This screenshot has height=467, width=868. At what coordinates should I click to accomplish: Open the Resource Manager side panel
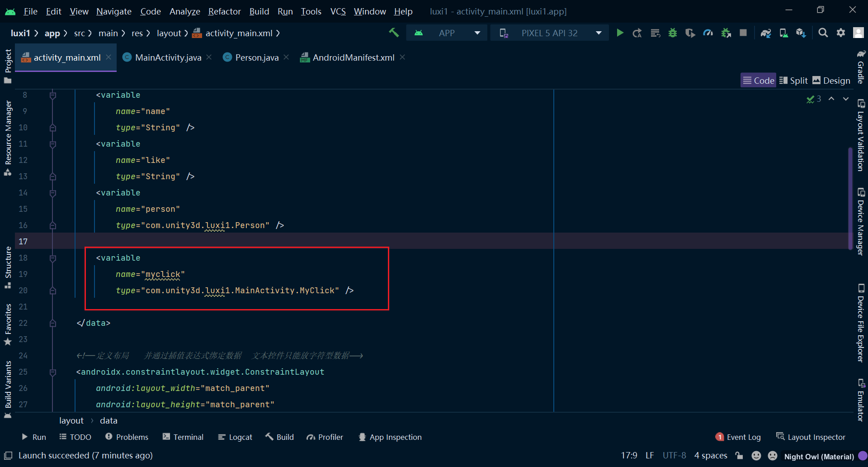8,138
